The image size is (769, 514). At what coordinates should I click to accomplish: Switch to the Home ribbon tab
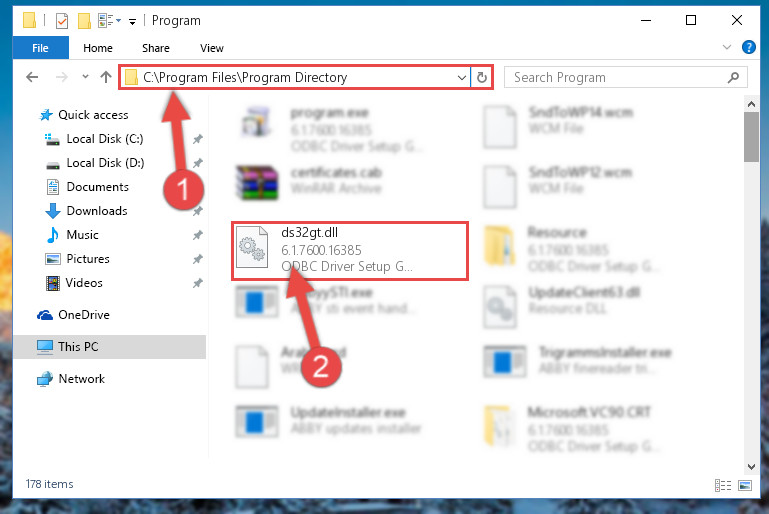coord(98,48)
